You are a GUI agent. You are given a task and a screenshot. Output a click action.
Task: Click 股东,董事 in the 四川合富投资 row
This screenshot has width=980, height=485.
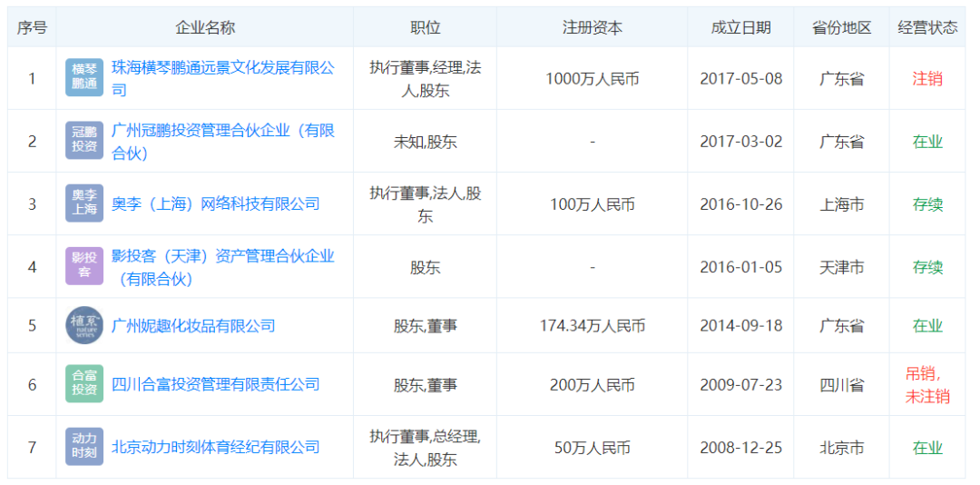[425, 384]
